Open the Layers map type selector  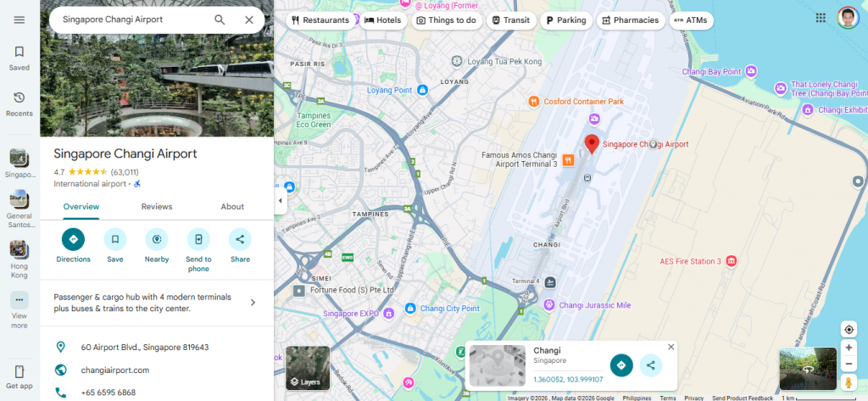coord(308,368)
